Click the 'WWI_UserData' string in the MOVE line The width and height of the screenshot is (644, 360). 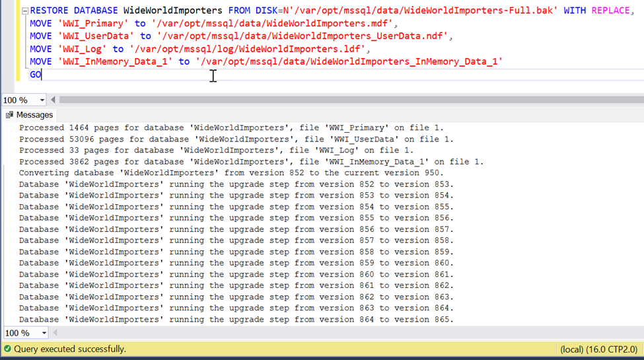(96, 36)
